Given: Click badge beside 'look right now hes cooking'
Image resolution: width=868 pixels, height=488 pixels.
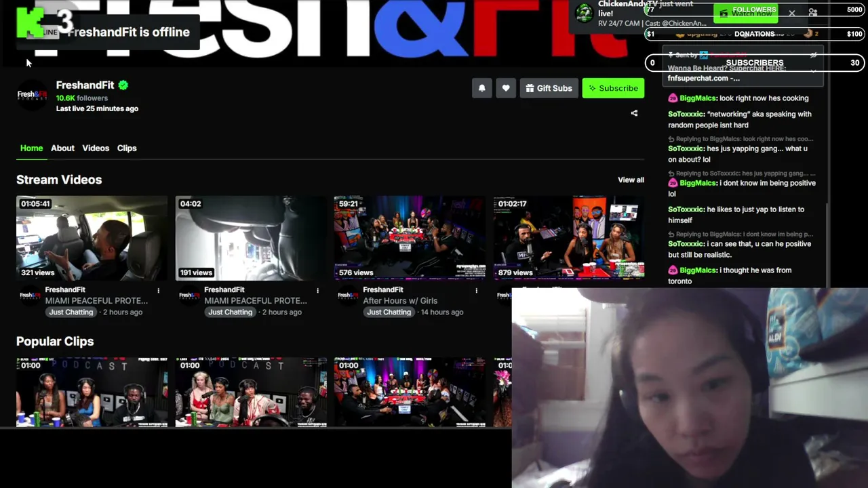Looking at the screenshot, I should tap(673, 98).
